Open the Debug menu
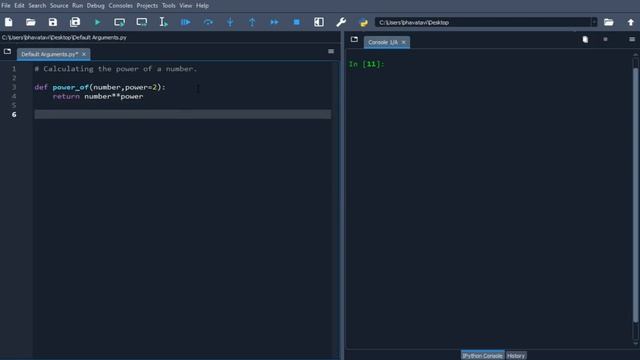This screenshot has height=360, width=640. [x=96, y=6]
